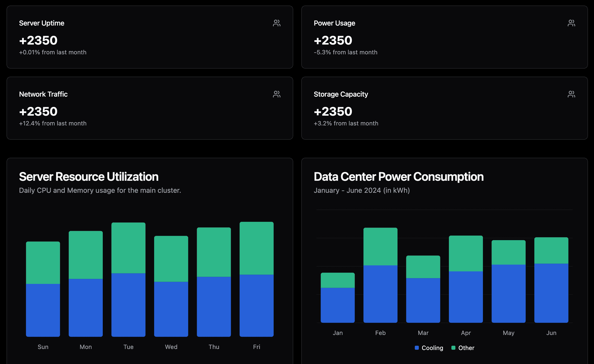Image resolution: width=594 pixels, height=364 pixels.
Task: Click the Thu bar's green segment
Action: (x=214, y=252)
